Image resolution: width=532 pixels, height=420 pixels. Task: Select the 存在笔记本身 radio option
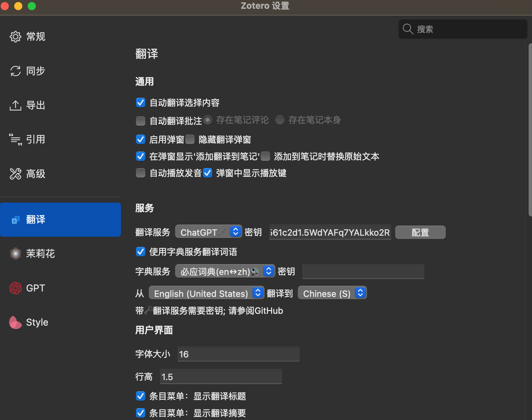(x=280, y=120)
